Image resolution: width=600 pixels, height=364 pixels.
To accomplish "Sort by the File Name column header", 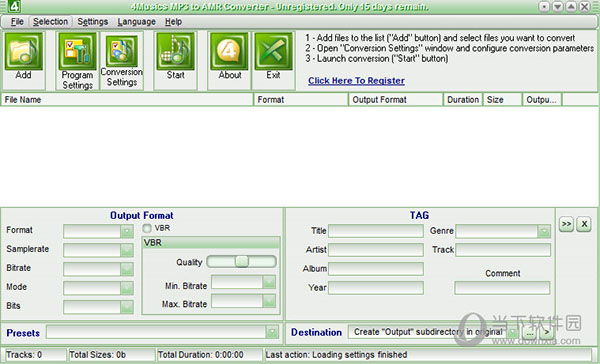I will [127, 100].
